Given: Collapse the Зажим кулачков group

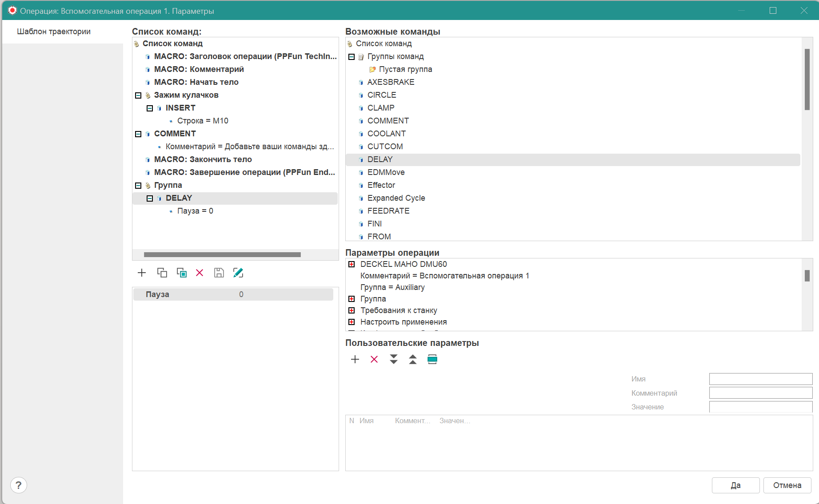Looking at the screenshot, I should click(138, 95).
